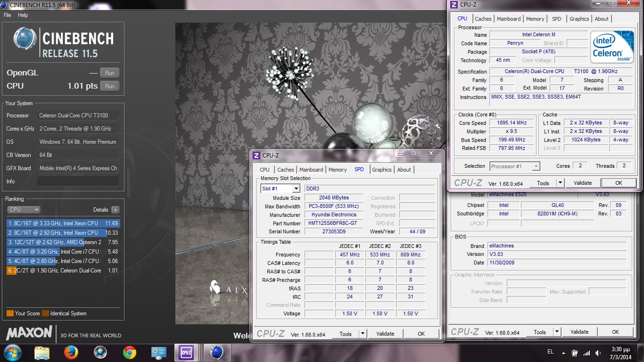
Task: Click the EL input language indicator
Action: 550,352
